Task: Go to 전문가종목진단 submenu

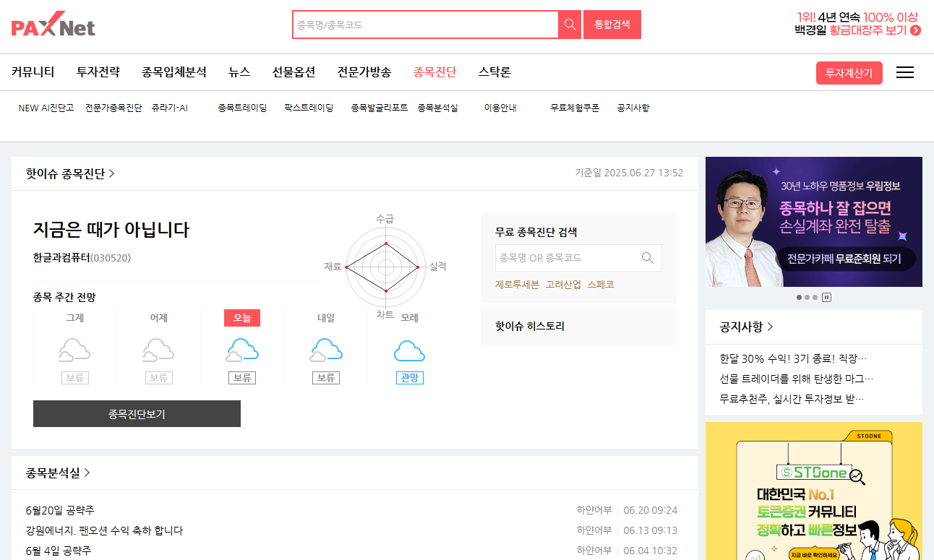Action: click(113, 108)
